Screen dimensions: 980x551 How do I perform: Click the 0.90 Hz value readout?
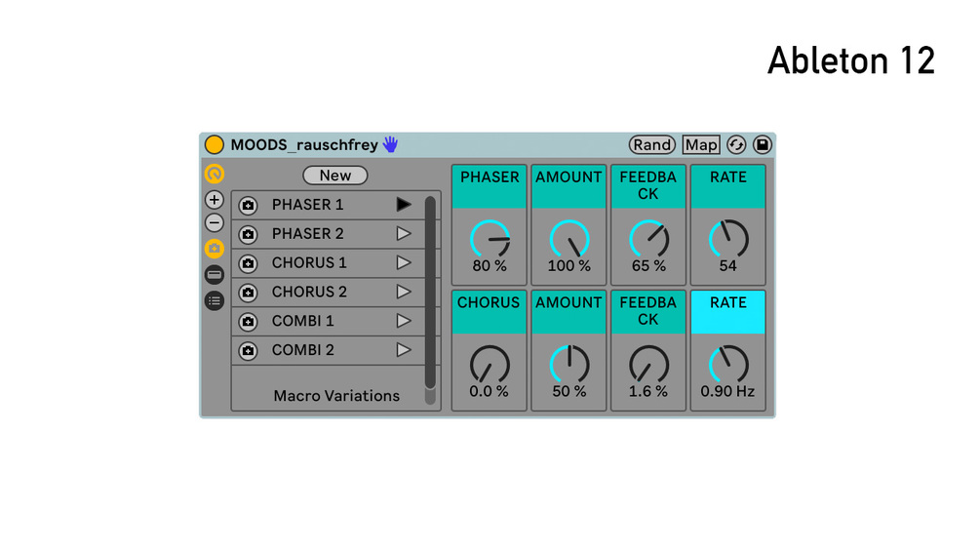tap(727, 392)
